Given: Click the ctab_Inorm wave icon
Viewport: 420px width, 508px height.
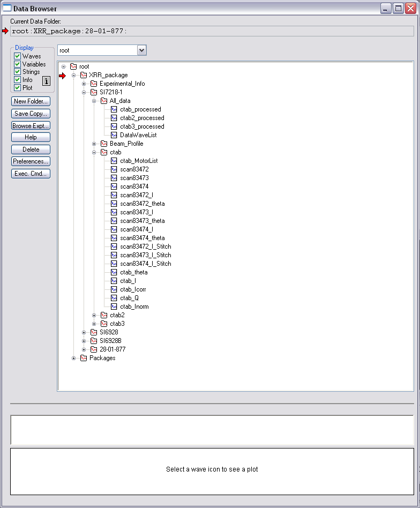Looking at the screenshot, I should pyautogui.click(x=114, y=307).
